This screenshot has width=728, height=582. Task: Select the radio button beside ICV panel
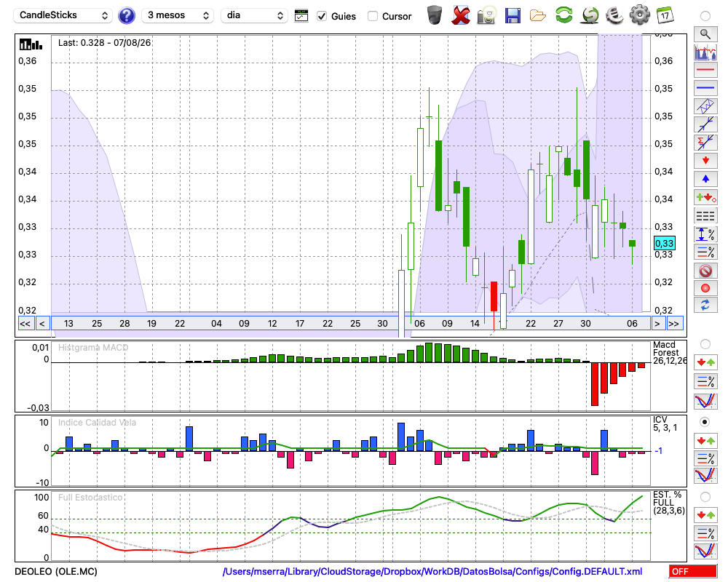(x=705, y=422)
